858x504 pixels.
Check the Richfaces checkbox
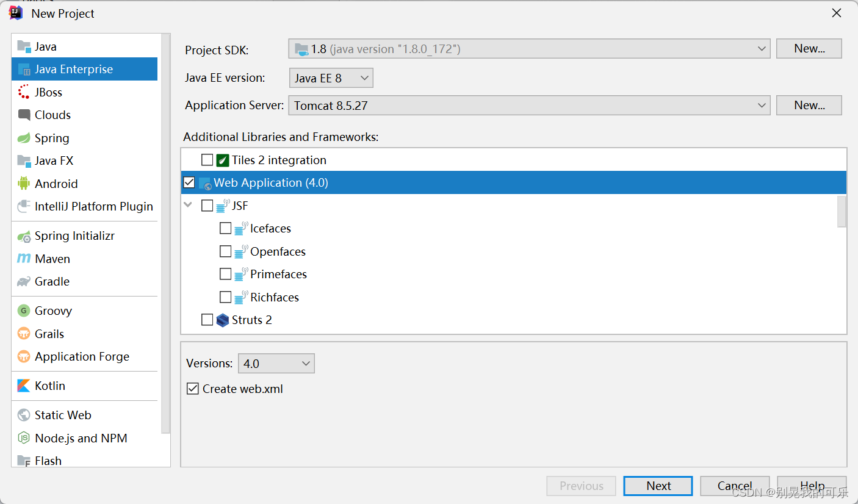coord(226,297)
